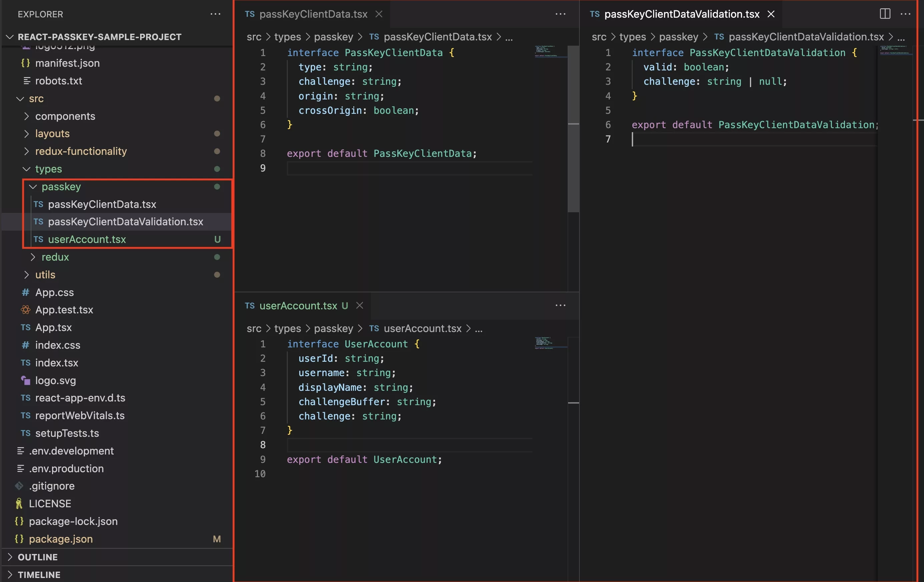Screen dimensions: 924x582
Task: Open .env.production from explorer
Action: click(x=66, y=468)
